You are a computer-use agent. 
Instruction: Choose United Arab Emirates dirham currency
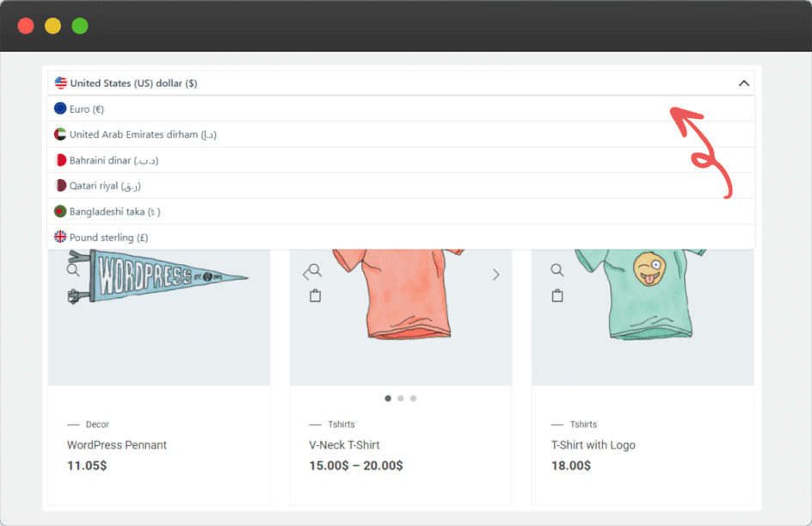tap(143, 134)
